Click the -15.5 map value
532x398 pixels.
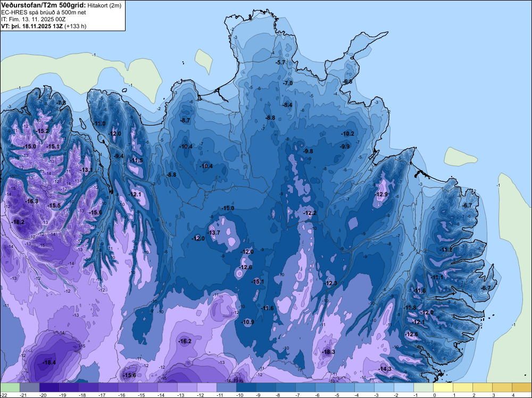tap(54, 205)
